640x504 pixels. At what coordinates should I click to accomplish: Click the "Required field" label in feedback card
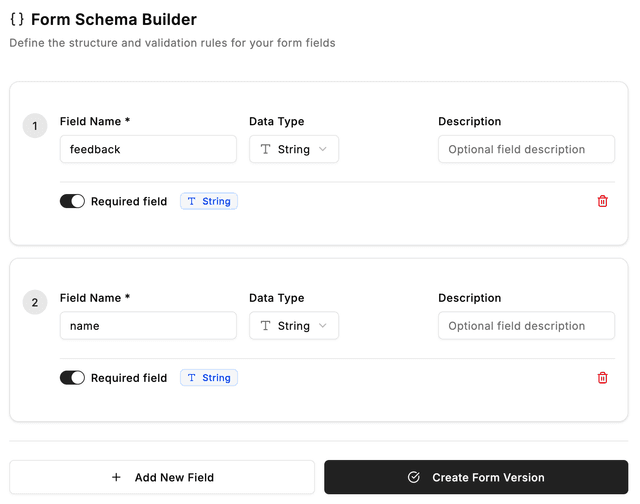click(x=129, y=202)
